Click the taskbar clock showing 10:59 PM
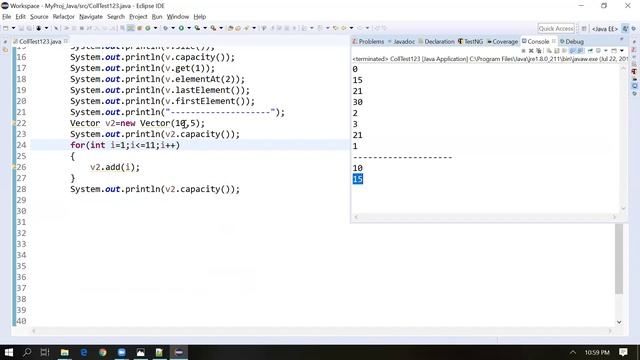Viewport: 640px width, 360px height. click(597, 352)
